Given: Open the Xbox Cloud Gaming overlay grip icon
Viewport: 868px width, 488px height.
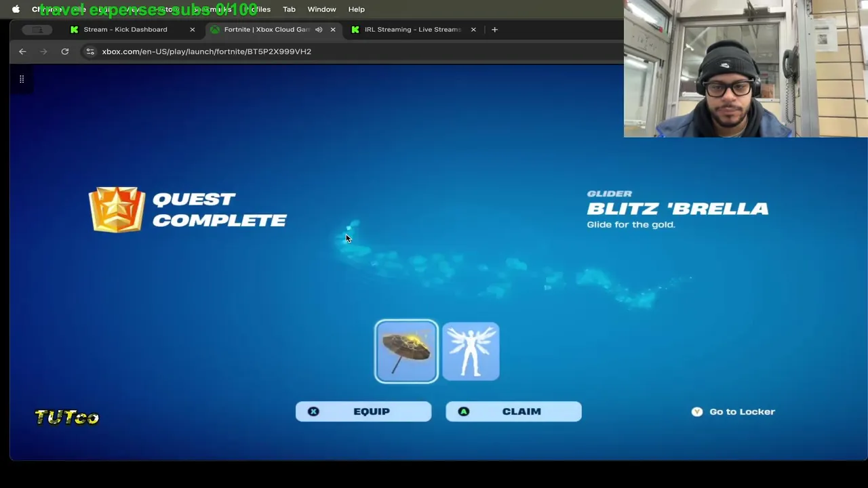Looking at the screenshot, I should pyautogui.click(x=22, y=79).
